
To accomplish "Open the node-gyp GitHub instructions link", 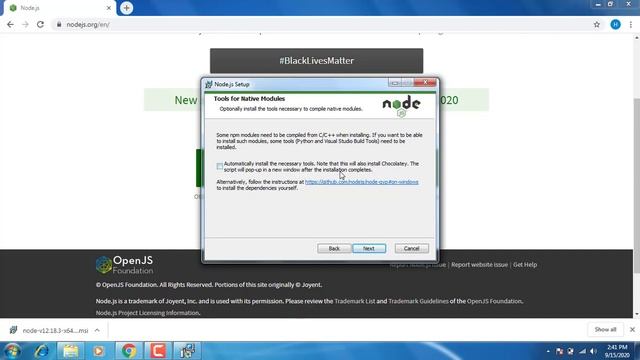I will [x=362, y=182].
